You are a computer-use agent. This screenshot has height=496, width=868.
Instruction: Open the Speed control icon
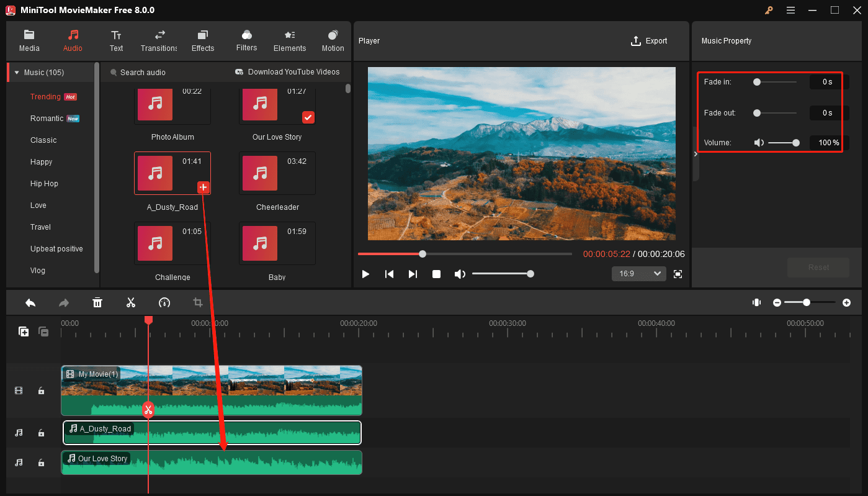click(164, 303)
